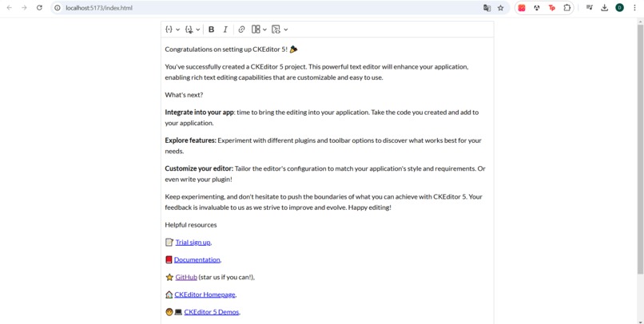Screen dimensions: 644x324
Task: Expand the template layout dropdown arrow
Action: click(264, 30)
